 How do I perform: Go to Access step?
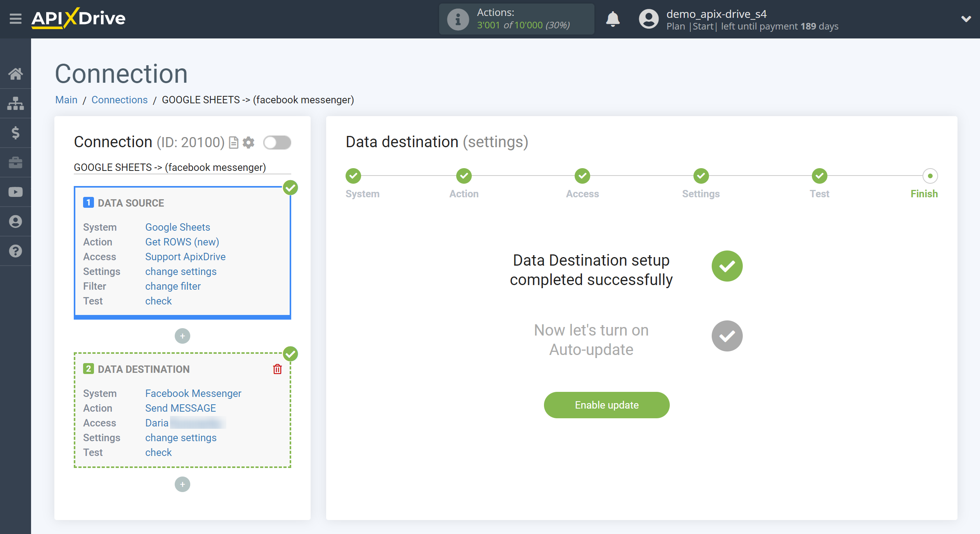coord(582,176)
